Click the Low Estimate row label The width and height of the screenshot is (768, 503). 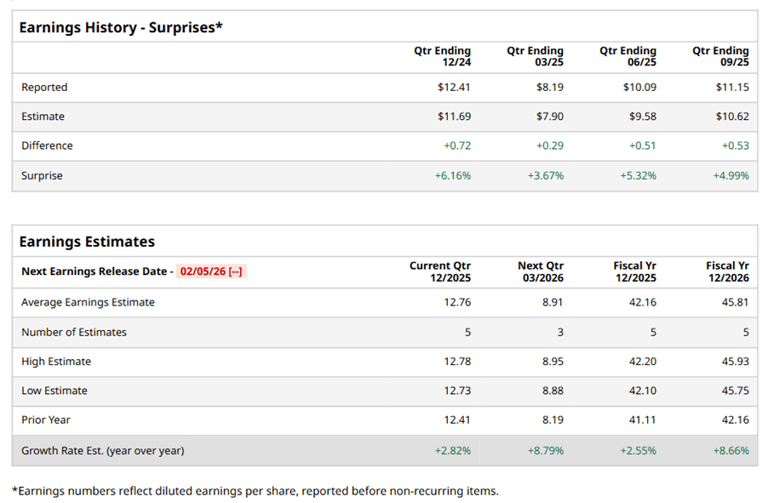tap(54, 390)
